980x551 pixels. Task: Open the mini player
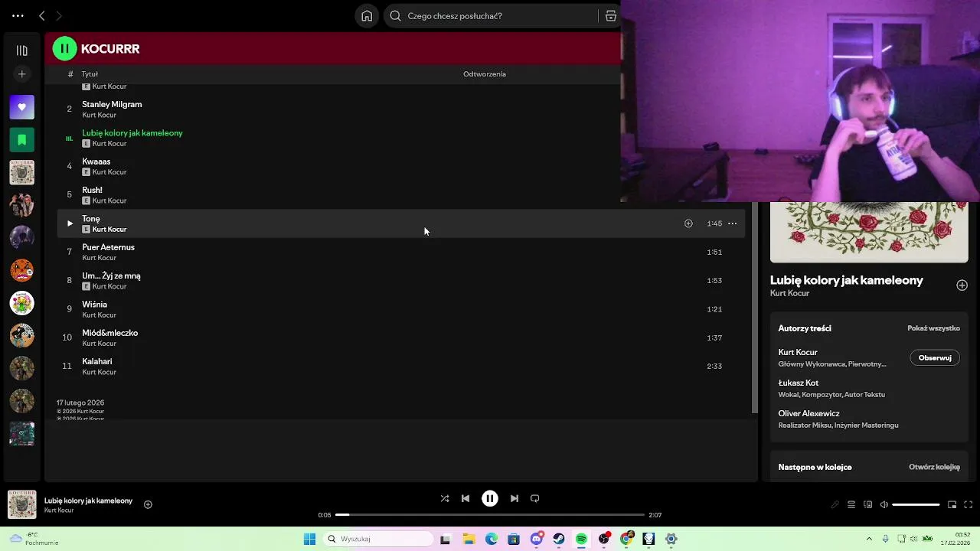point(952,504)
